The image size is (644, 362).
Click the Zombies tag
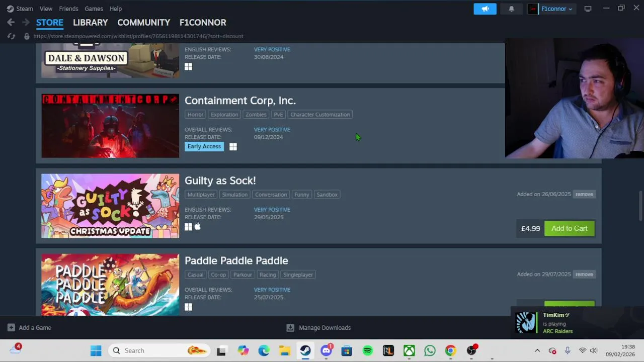pyautogui.click(x=256, y=115)
